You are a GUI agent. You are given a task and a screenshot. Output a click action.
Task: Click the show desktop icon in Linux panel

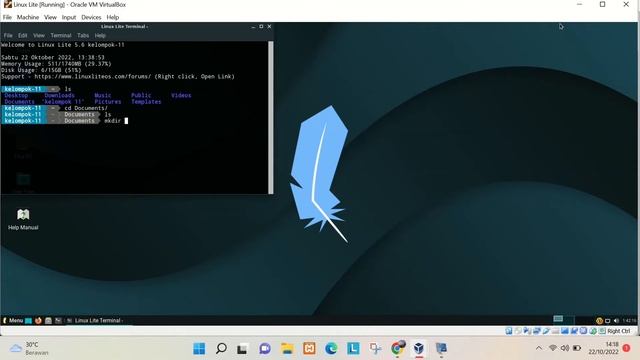point(28,320)
